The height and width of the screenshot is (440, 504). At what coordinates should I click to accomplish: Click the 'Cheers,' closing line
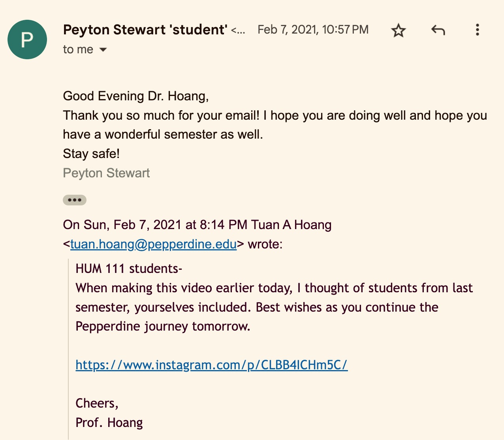pos(97,403)
